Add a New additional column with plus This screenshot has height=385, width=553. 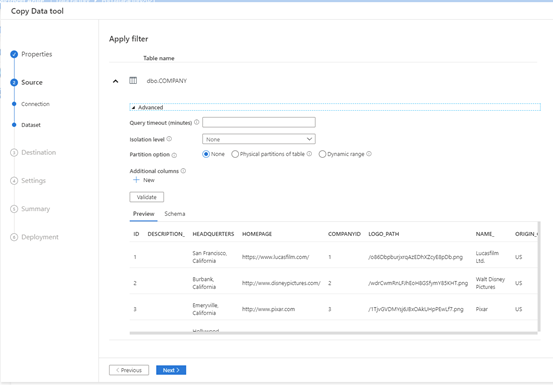[144, 180]
